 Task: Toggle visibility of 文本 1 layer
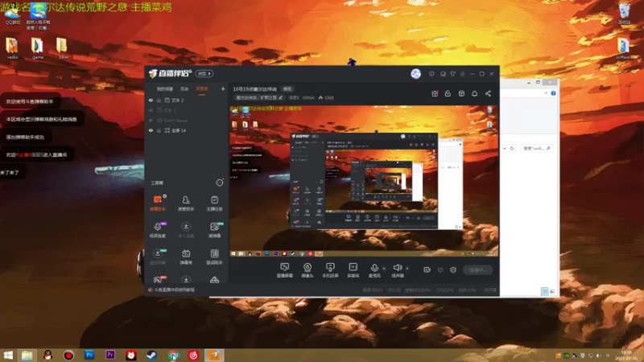tap(151, 110)
